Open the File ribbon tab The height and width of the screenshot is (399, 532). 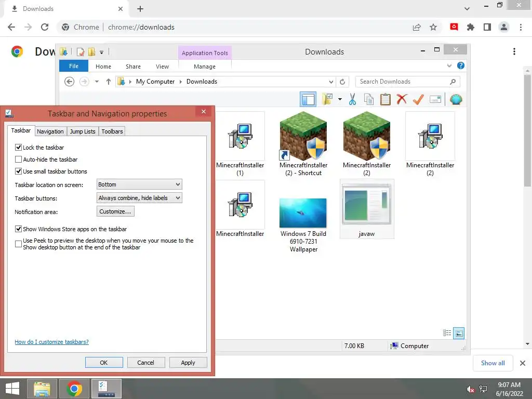(74, 66)
